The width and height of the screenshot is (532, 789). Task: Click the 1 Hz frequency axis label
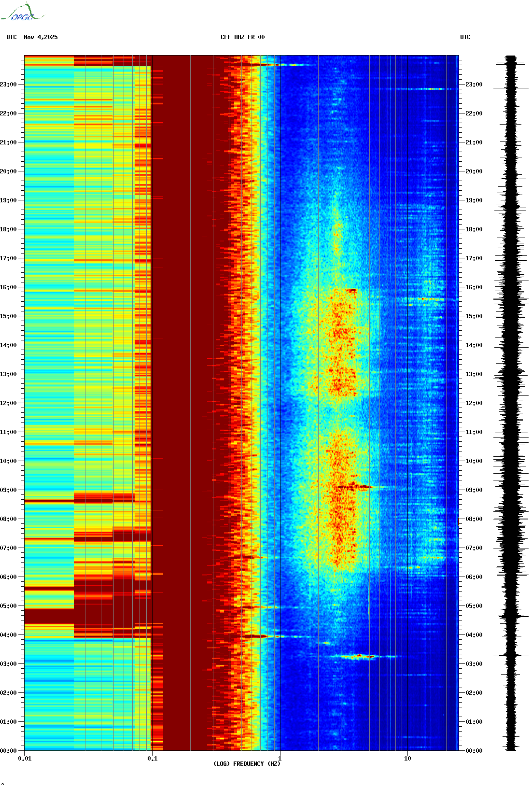pyautogui.click(x=280, y=759)
